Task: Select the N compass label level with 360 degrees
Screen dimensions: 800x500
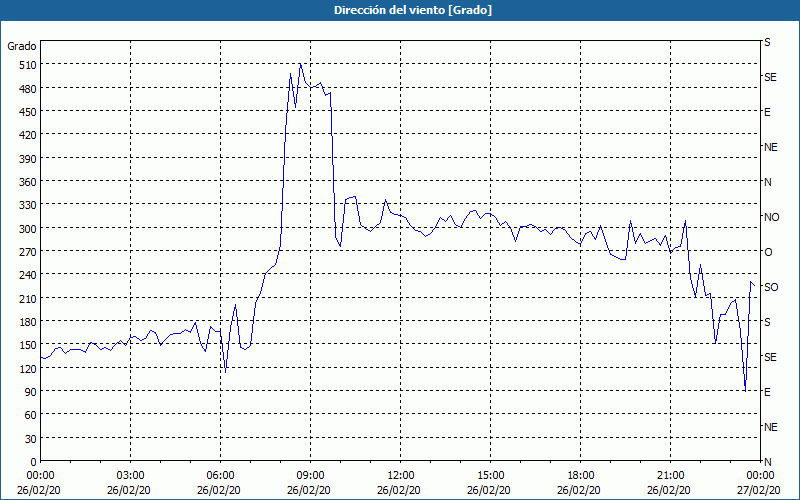Action: click(767, 182)
